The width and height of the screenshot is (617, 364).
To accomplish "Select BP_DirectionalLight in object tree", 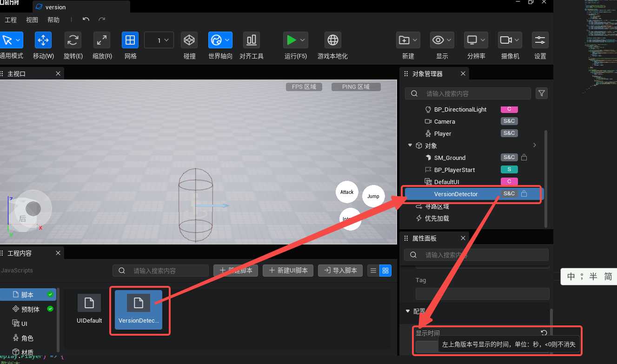I will click(x=460, y=109).
